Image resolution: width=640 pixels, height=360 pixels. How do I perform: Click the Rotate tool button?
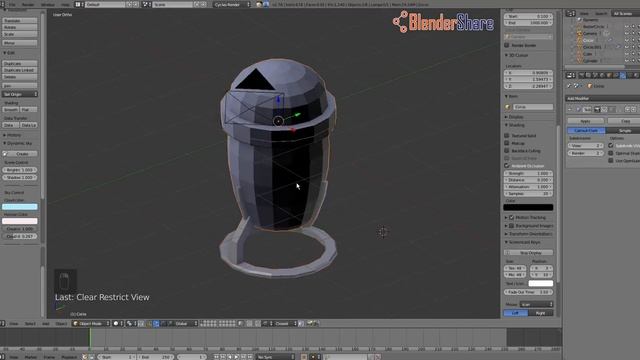[20, 27]
